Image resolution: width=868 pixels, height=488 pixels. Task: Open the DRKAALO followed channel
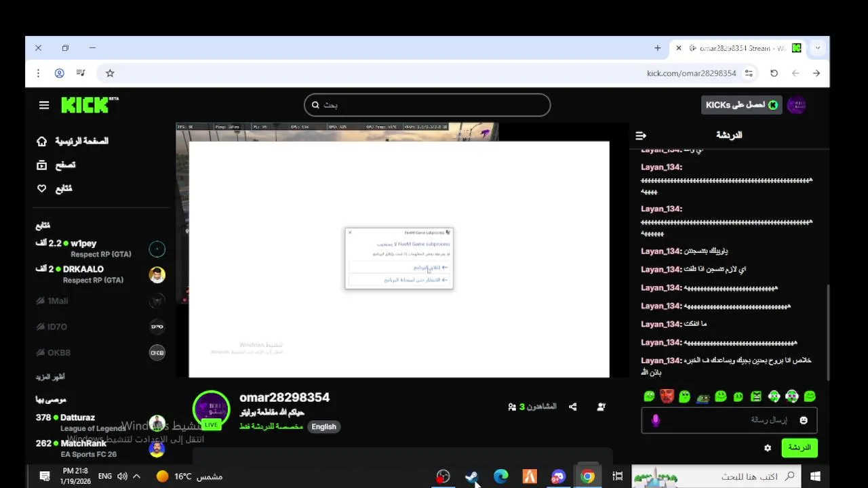point(100,274)
